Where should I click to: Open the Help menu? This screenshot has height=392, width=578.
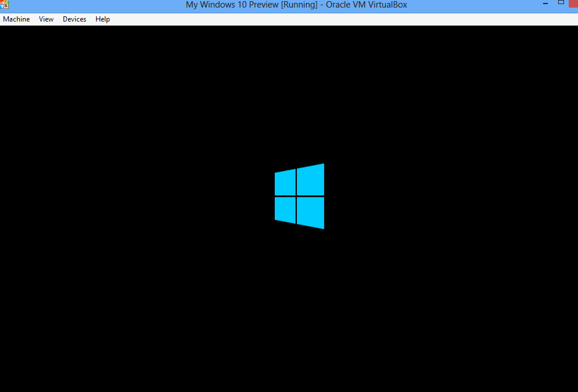point(102,19)
